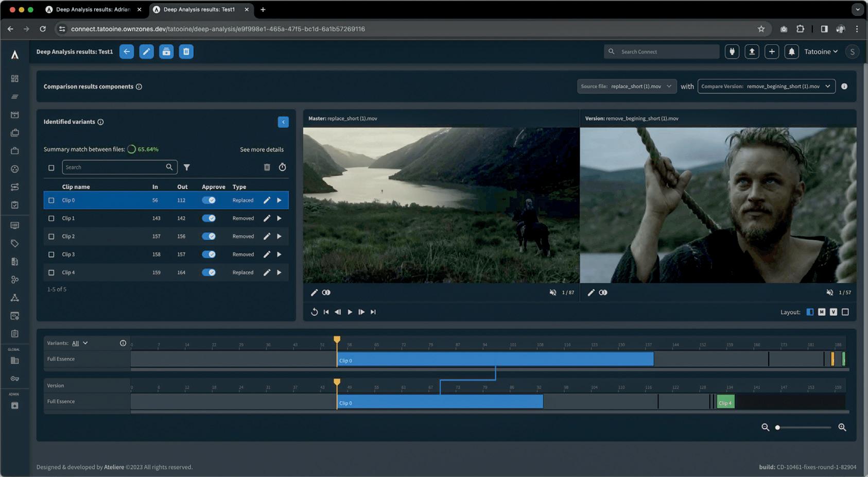Open the Variants All dropdown
868x477 pixels.
click(80, 343)
